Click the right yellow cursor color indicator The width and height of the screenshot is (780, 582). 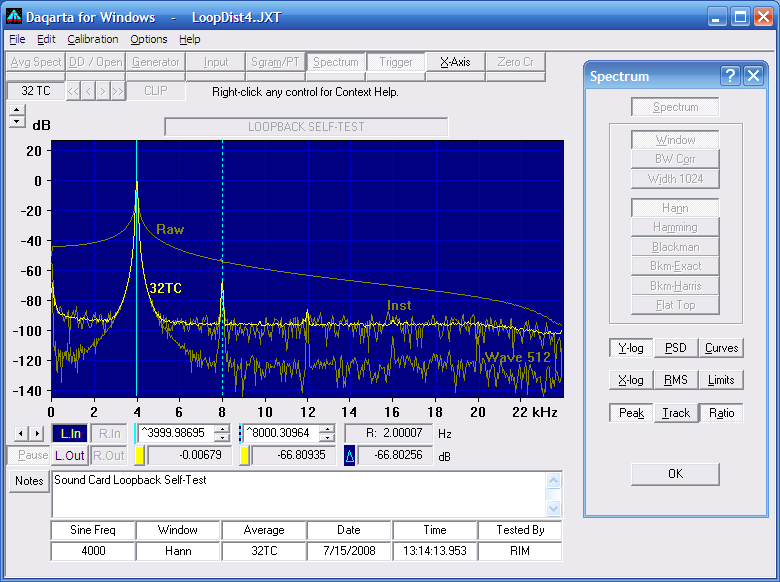(244, 455)
